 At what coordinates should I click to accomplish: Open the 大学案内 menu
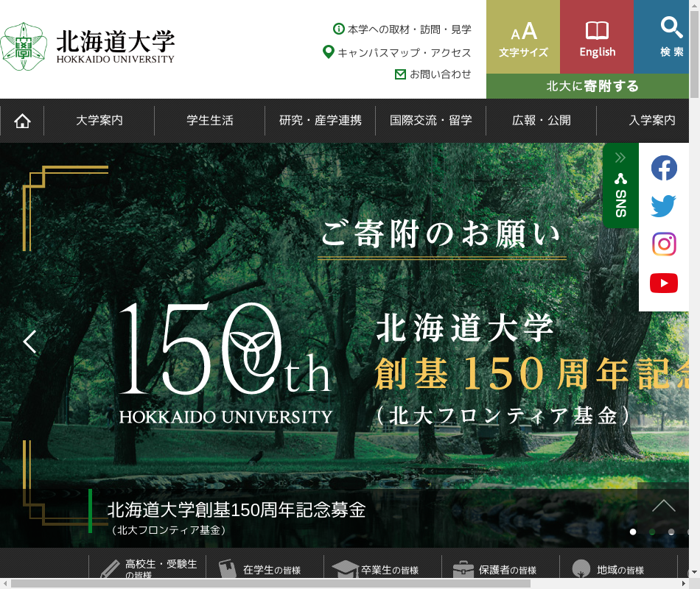(x=99, y=121)
